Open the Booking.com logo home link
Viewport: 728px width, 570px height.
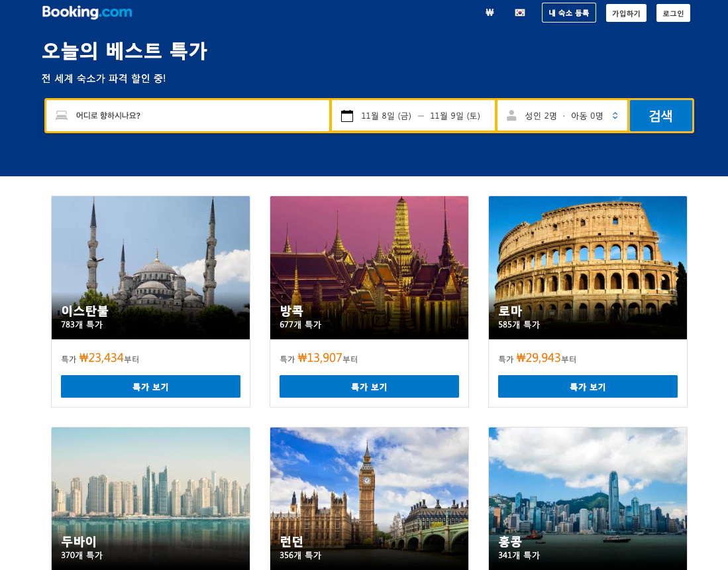pos(87,12)
